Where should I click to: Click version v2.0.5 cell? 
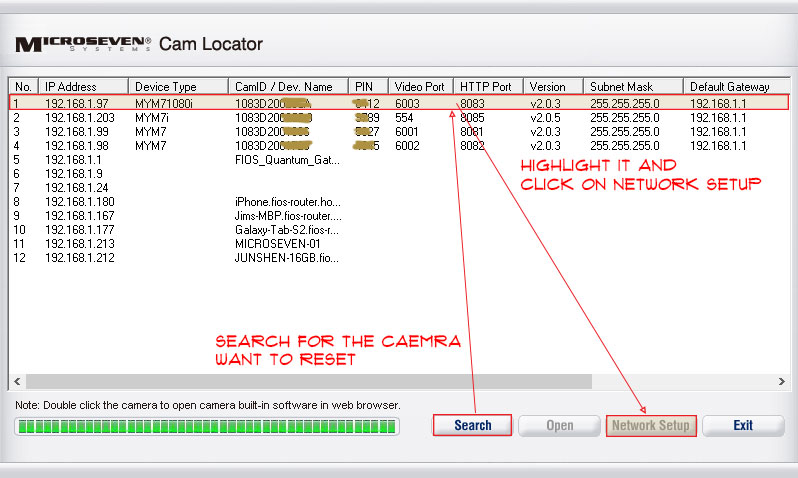545,118
